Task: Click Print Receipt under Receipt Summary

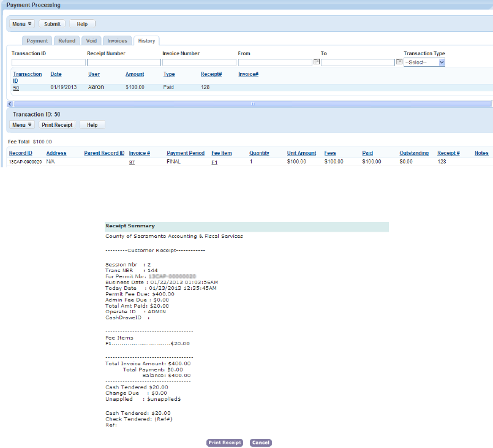Action: (225, 442)
